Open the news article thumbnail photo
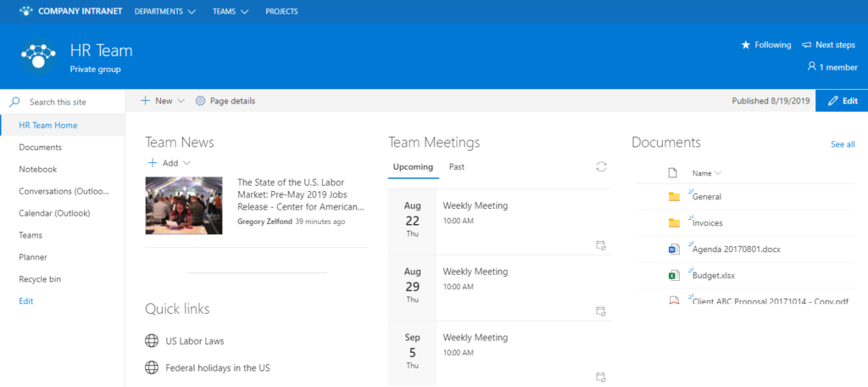 (x=184, y=205)
